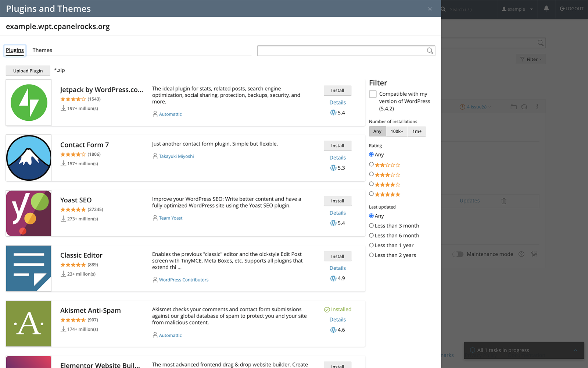Image resolution: width=588 pixels, height=368 pixels.
Task: Click the Akismet Anti-Spam plugin icon
Action: (29, 323)
